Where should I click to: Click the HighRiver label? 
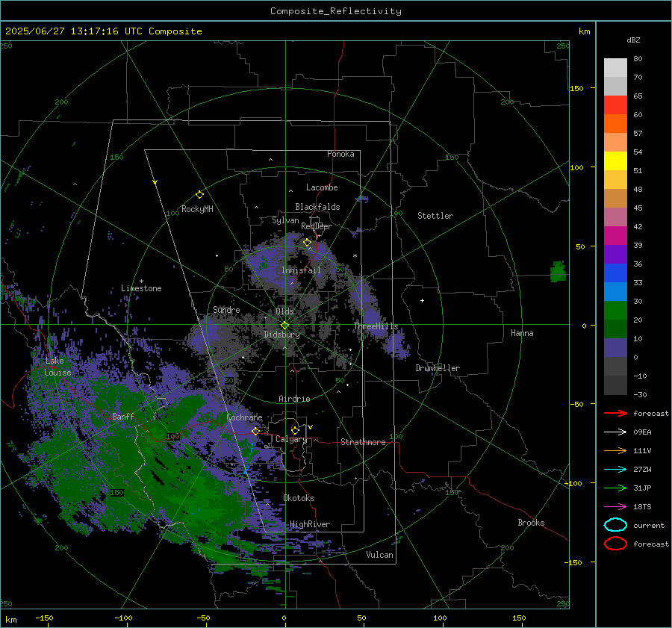click(x=310, y=524)
